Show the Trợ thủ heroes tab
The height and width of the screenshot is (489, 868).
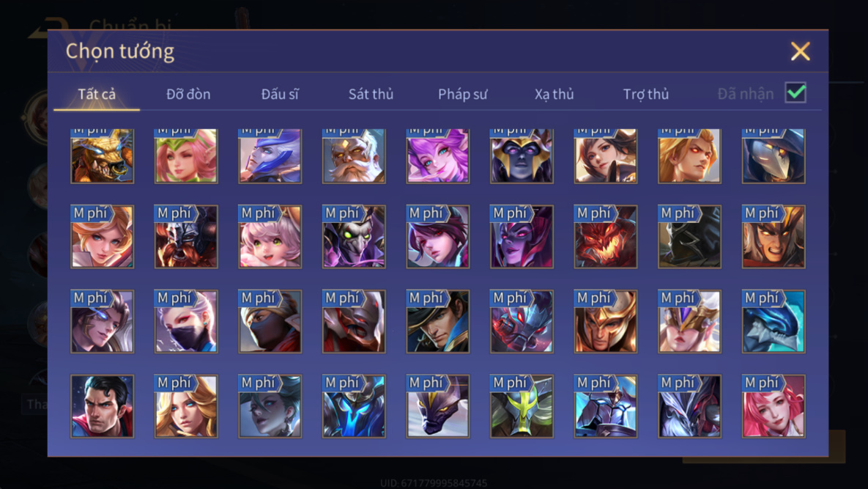tap(646, 94)
